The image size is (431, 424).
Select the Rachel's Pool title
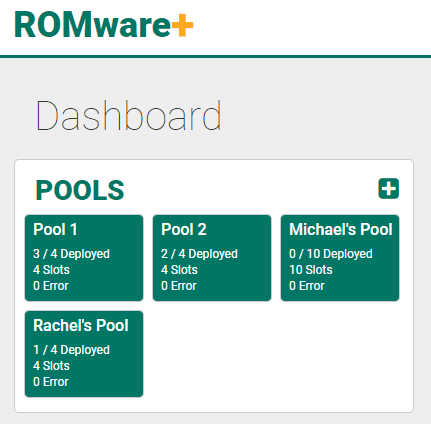click(x=81, y=326)
